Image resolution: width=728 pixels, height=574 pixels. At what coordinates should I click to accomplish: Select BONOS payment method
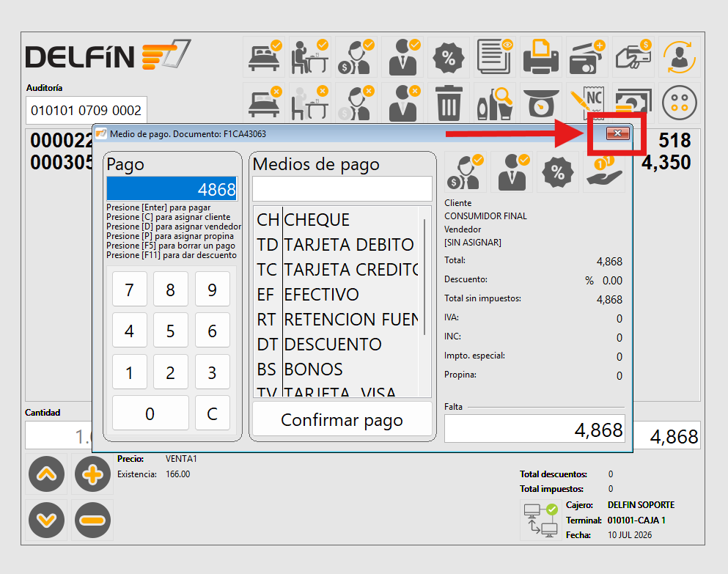point(337,369)
